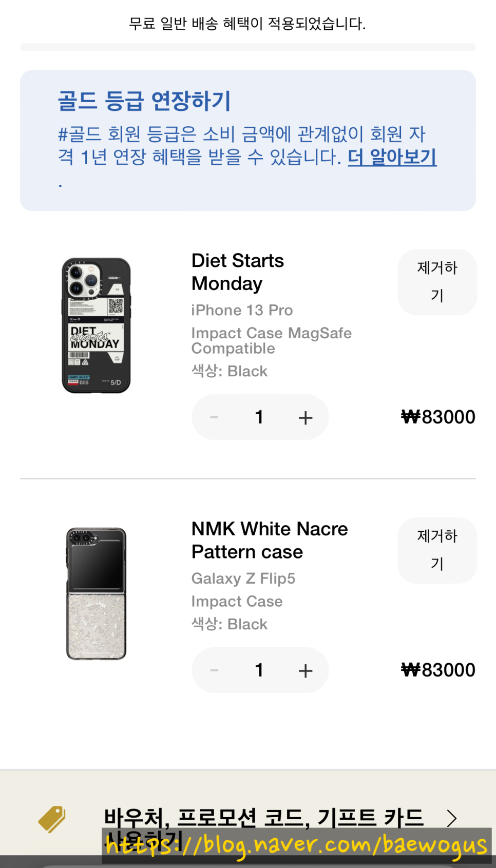Viewport: 496px width, 868px height.
Task: Tap the gold voucher tag icon
Action: (52, 818)
